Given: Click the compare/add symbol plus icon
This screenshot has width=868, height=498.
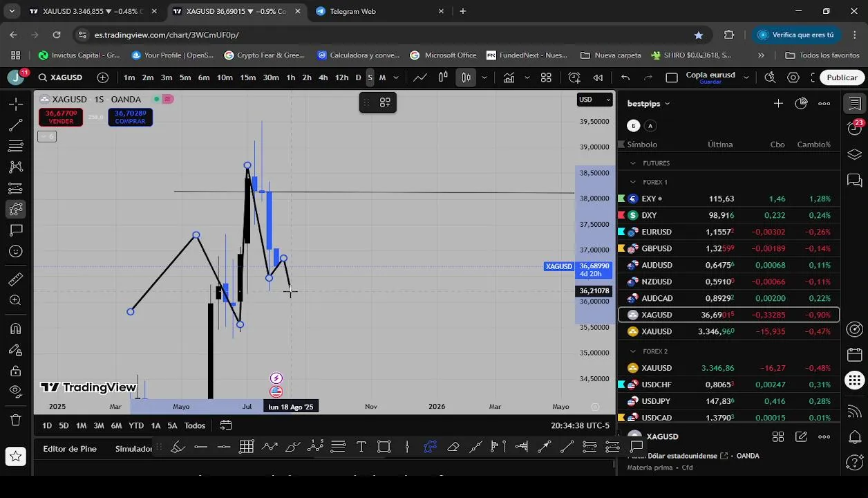Looking at the screenshot, I should point(103,77).
